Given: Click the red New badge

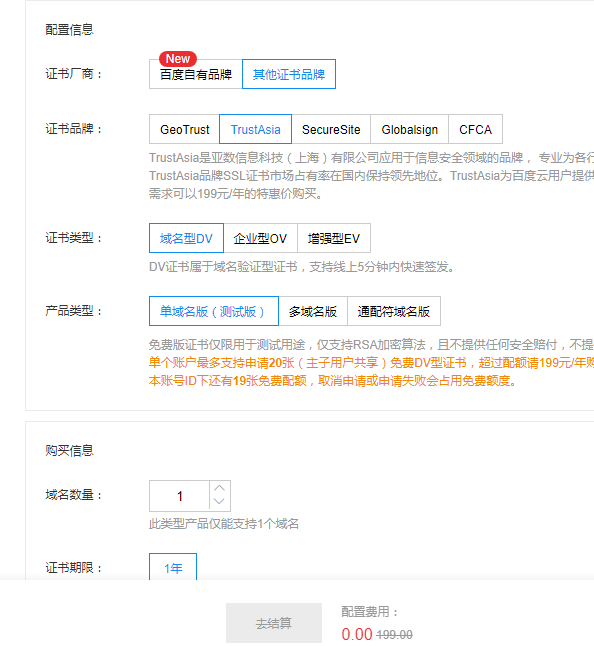Looking at the screenshot, I should click(178, 59).
